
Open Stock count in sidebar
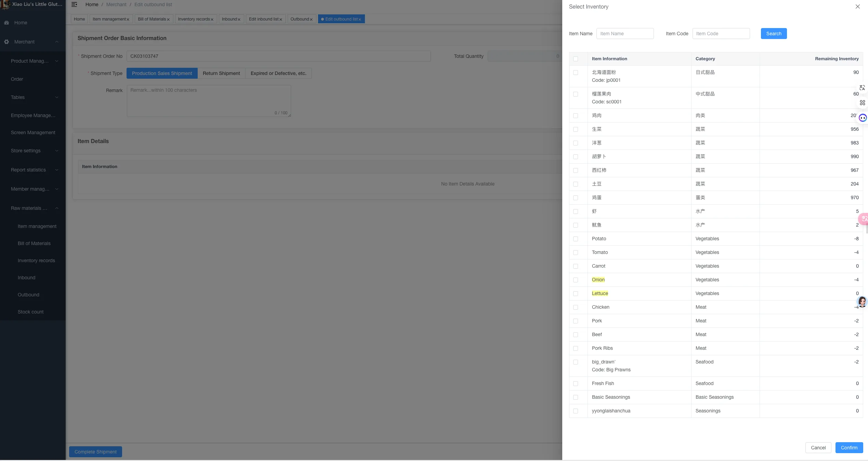pyautogui.click(x=30, y=312)
